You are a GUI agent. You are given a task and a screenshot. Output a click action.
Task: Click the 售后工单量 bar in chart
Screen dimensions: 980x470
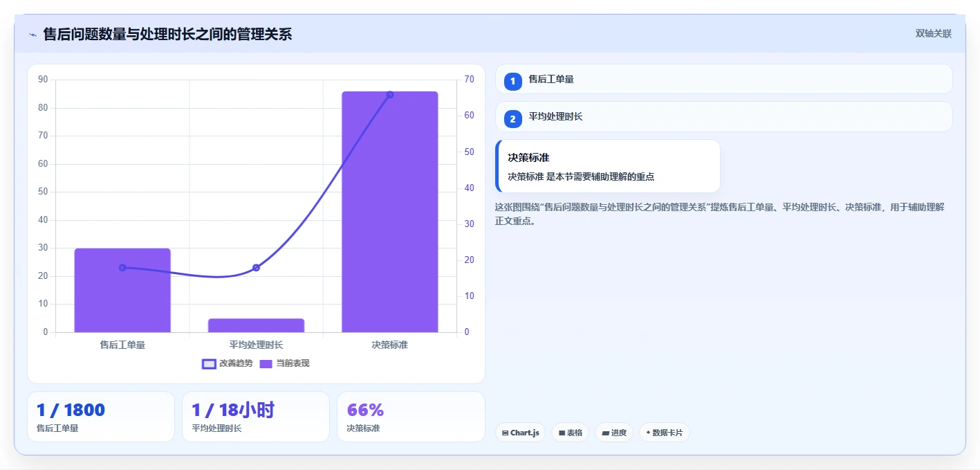(122, 290)
